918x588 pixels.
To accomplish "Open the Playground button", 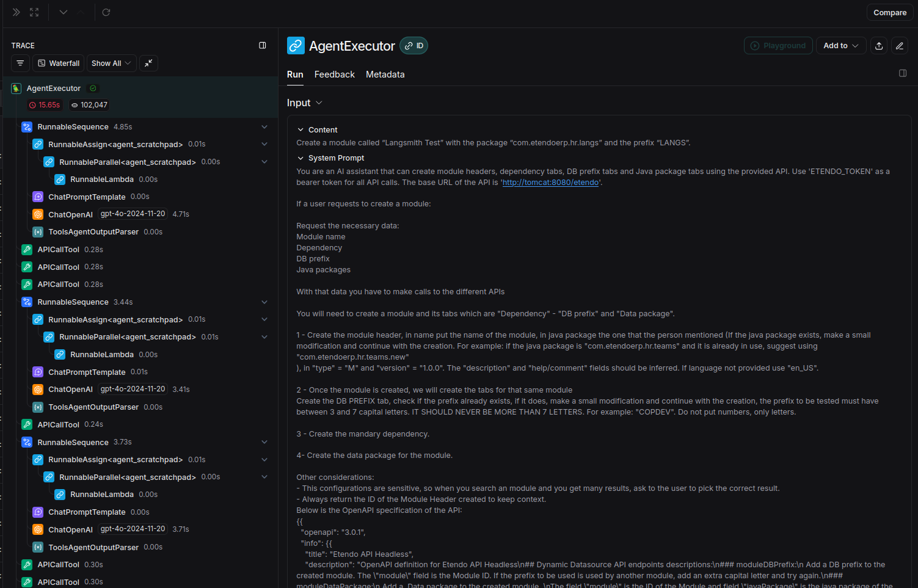I will pyautogui.click(x=778, y=46).
